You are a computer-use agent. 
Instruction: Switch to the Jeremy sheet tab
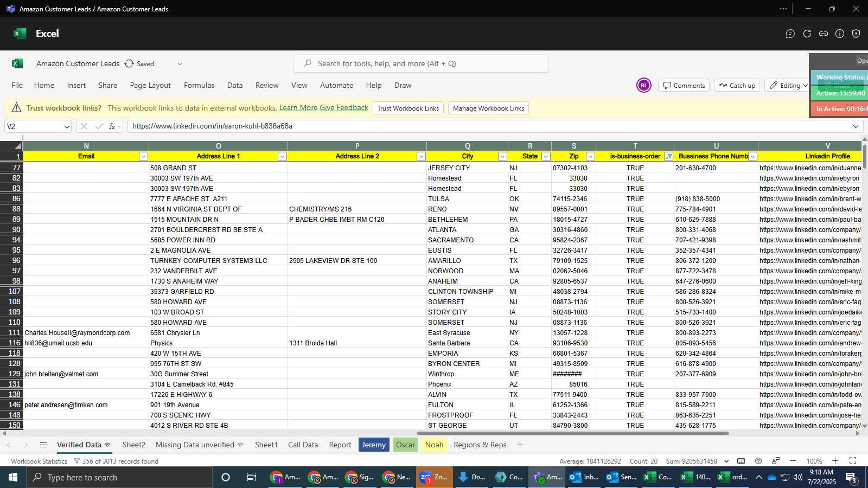point(374,445)
